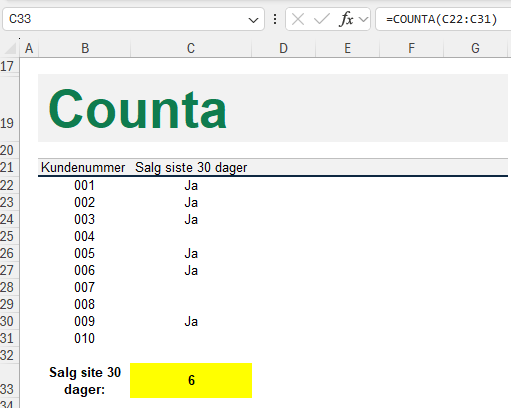Select cell with customer number 006
This screenshot has width=511, height=408.
click(x=85, y=270)
